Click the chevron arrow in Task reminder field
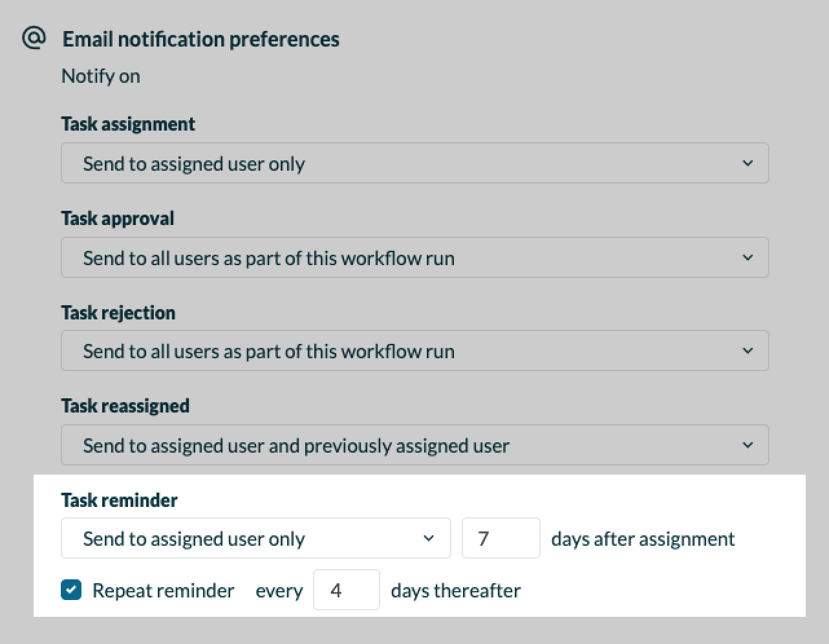The width and height of the screenshot is (829, 644). pyautogui.click(x=428, y=538)
